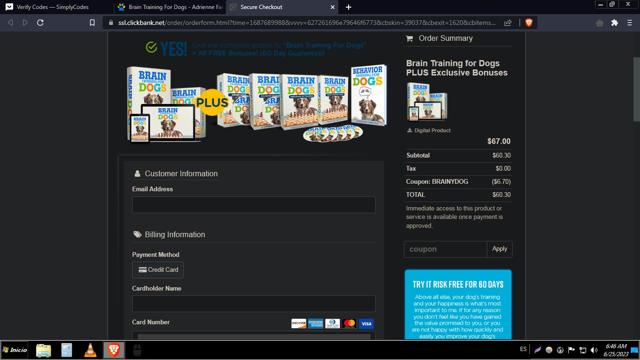The height and width of the screenshot is (360, 640).
Task: Click the Discover card icon
Action: point(299,324)
